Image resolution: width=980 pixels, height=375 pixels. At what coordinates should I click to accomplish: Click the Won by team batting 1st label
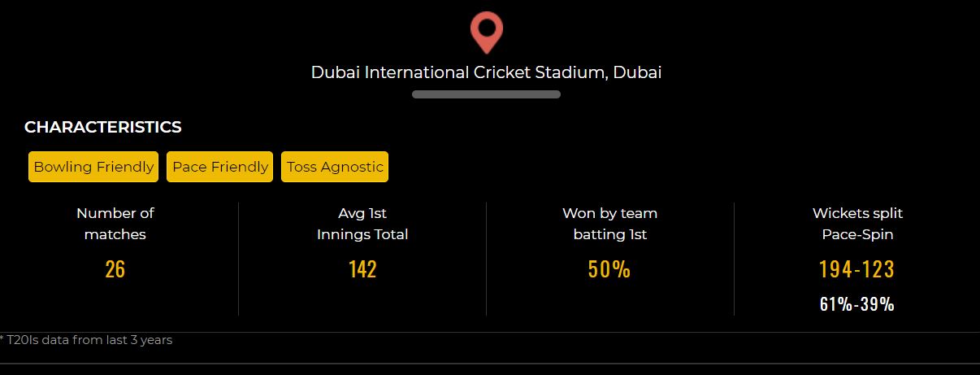(610, 224)
